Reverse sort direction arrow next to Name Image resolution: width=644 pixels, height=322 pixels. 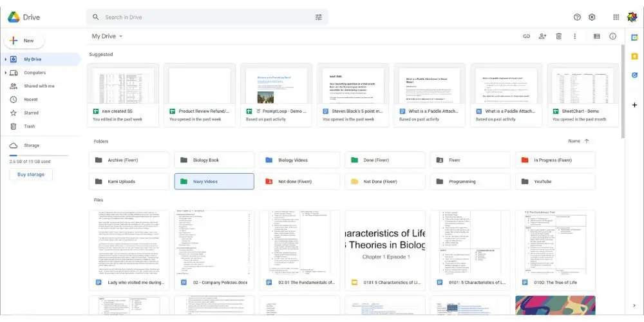(587, 141)
